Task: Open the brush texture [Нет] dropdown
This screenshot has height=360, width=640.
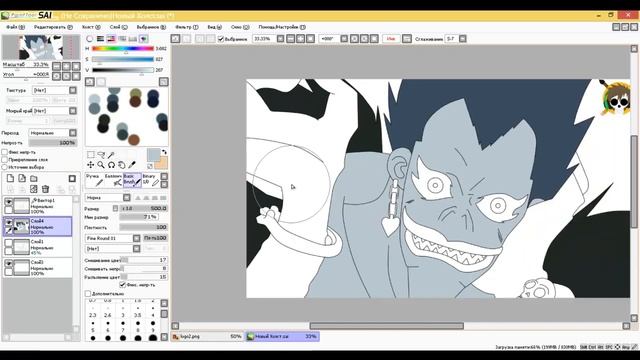Action: pyautogui.click(x=136, y=249)
